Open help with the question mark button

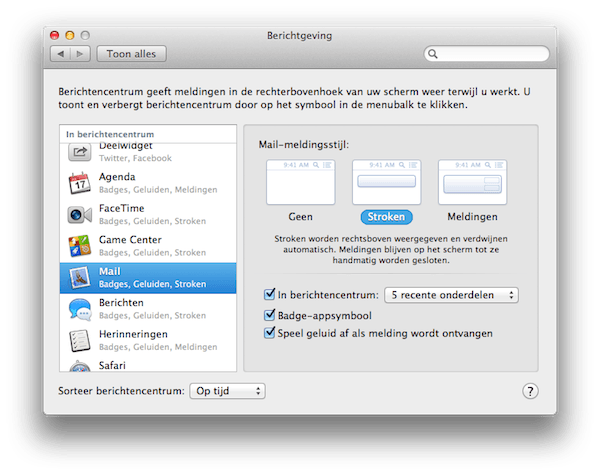pos(530,391)
